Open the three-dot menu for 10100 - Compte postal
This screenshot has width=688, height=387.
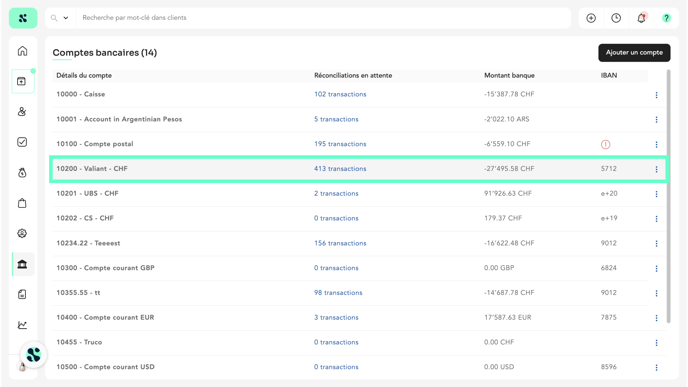[656, 144]
